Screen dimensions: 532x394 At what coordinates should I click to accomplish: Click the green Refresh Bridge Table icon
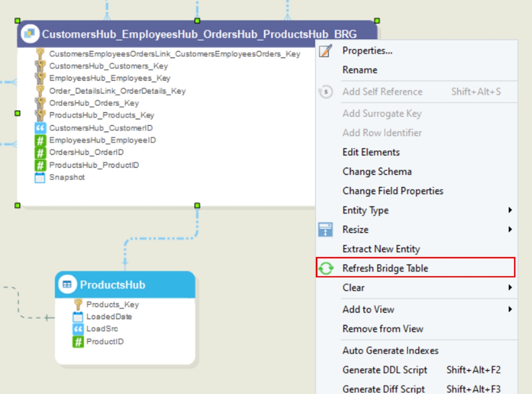(x=325, y=268)
